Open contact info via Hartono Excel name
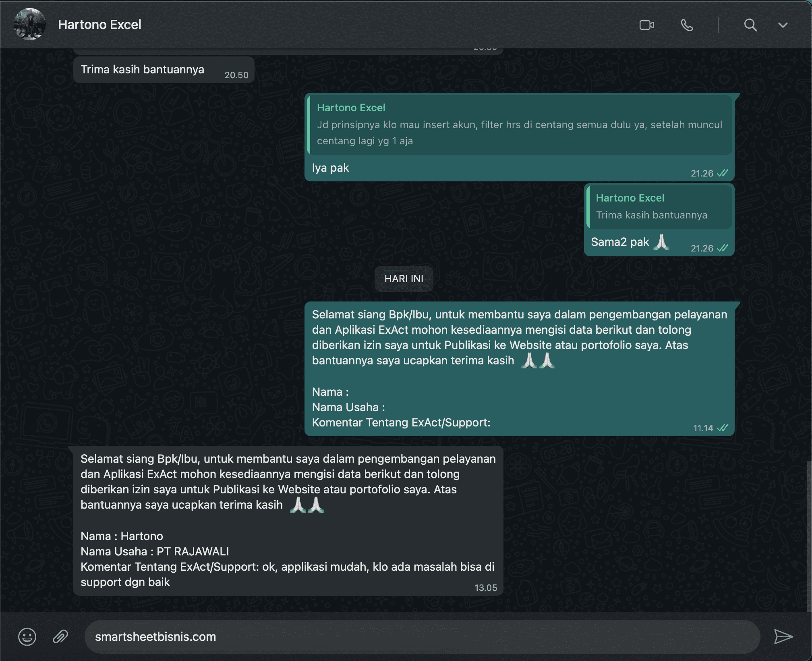 click(x=99, y=25)
